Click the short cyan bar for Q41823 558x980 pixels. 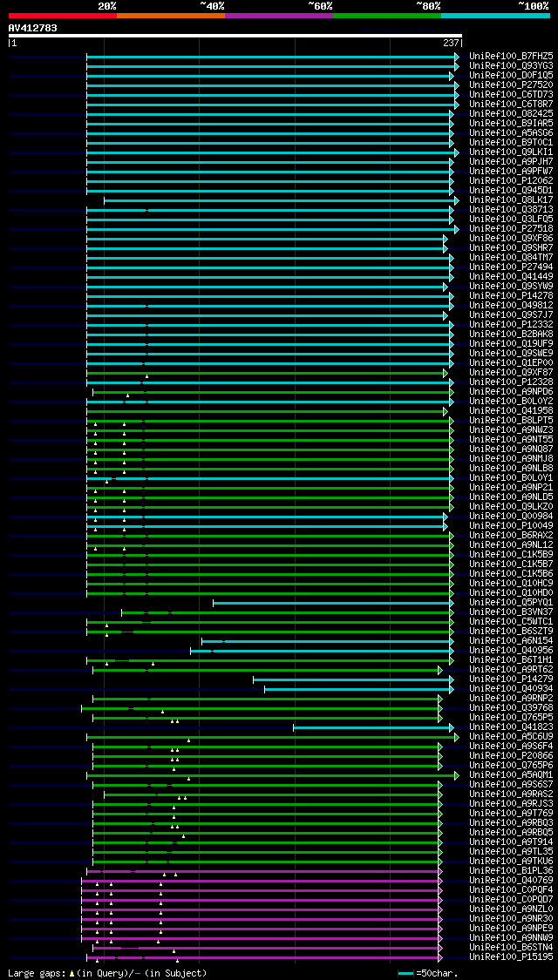coord(372,727)
